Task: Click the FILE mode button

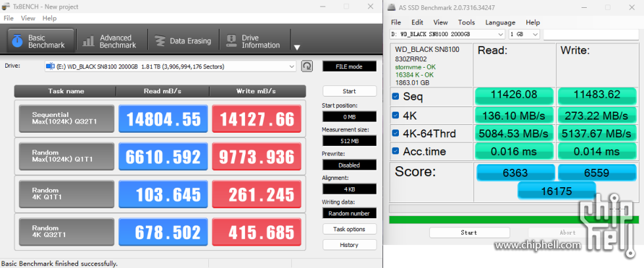Action: [349, 66]
